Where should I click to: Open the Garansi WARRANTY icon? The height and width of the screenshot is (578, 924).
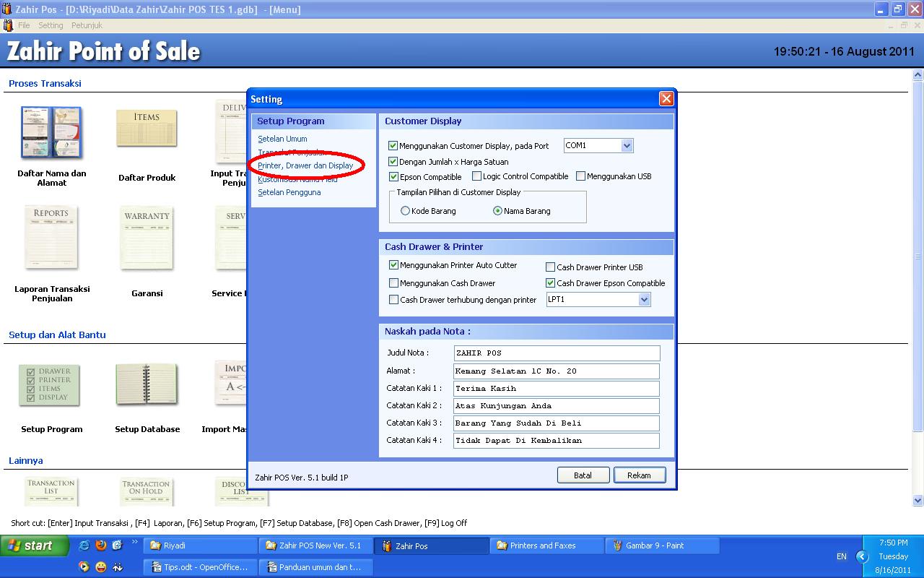(x=147, y=239)
